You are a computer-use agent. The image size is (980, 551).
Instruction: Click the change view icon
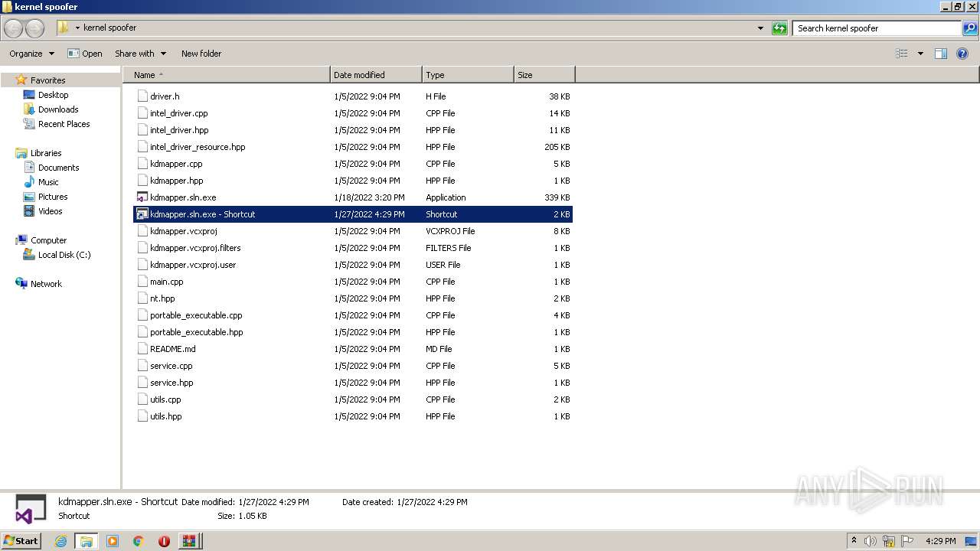coord(902,54)
